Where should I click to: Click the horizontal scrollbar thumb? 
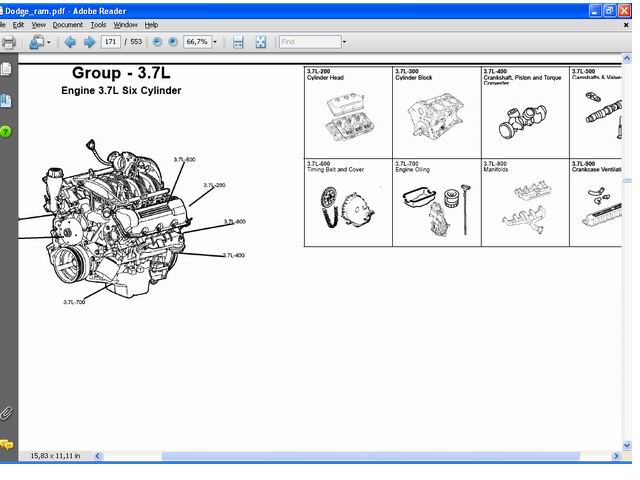pyautogui.click(x=371, y=456)
